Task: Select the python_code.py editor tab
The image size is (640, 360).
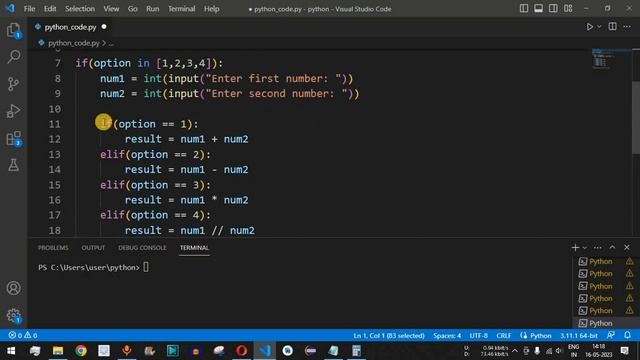Action: coord(70,27)
